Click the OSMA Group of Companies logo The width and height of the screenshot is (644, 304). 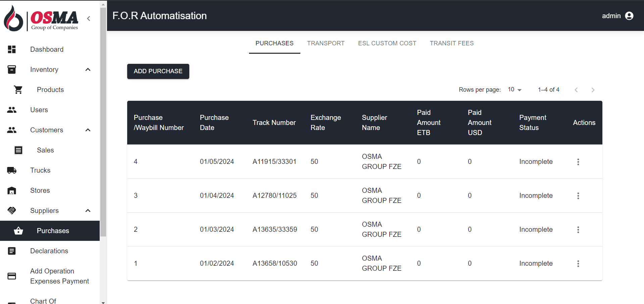(40, 18)
